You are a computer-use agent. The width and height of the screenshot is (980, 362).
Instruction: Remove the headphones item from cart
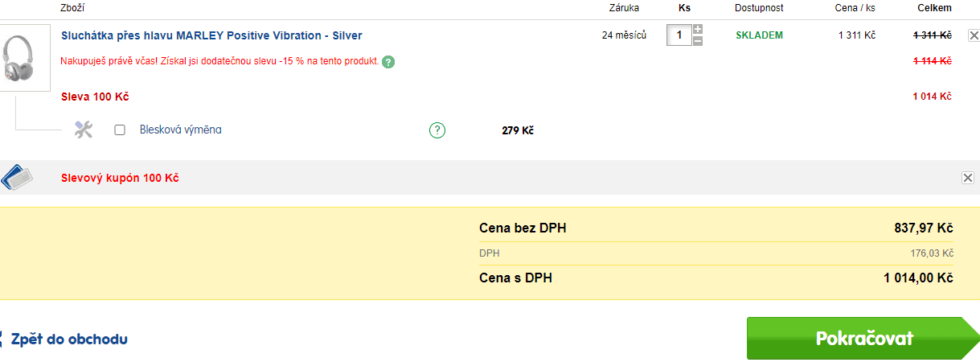(x=974, y=35)
